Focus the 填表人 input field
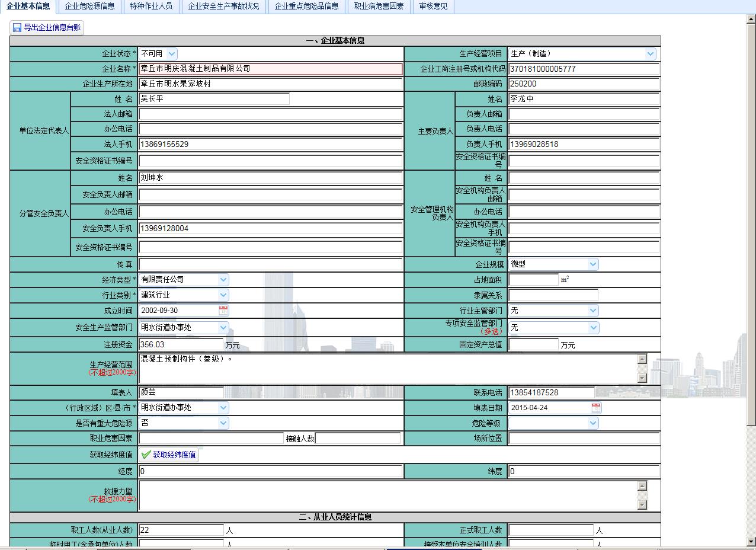 [x=181, y=392]
